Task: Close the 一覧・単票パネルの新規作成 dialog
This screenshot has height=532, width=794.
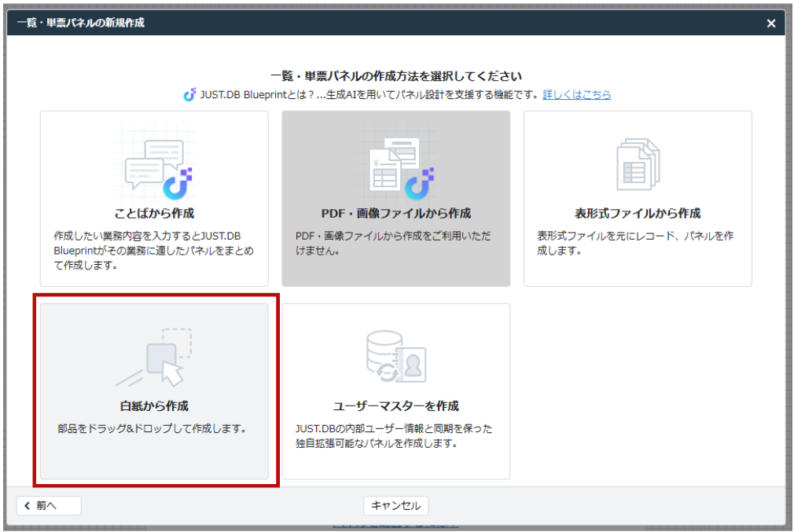Action: pos(771,24)
